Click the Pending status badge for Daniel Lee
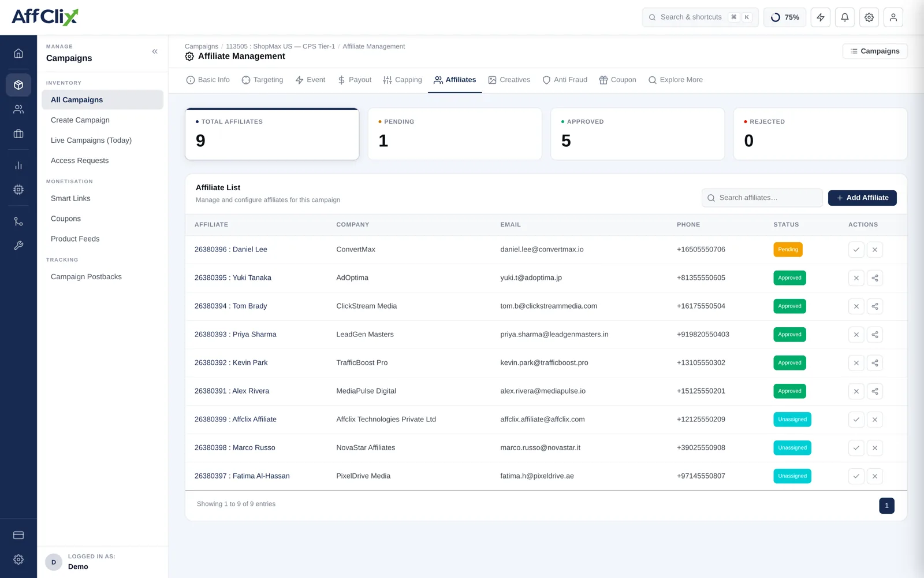The image size is (924, 578). tap(788, 250)
